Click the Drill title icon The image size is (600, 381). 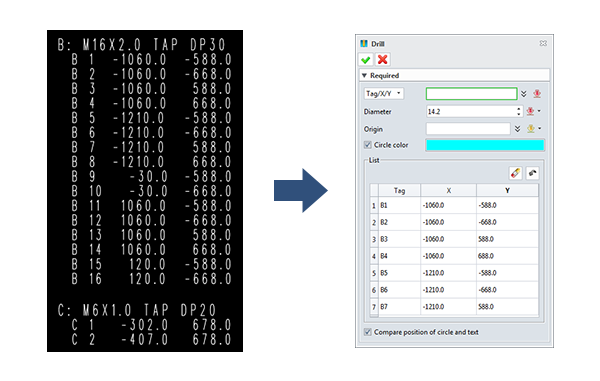coord(364,44)
